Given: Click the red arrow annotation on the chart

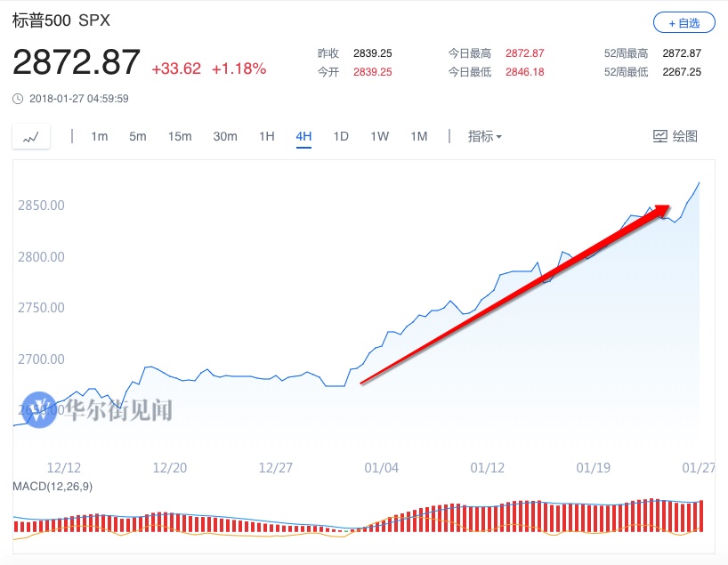Looking at the screenshot, I should tap(516, 295).
